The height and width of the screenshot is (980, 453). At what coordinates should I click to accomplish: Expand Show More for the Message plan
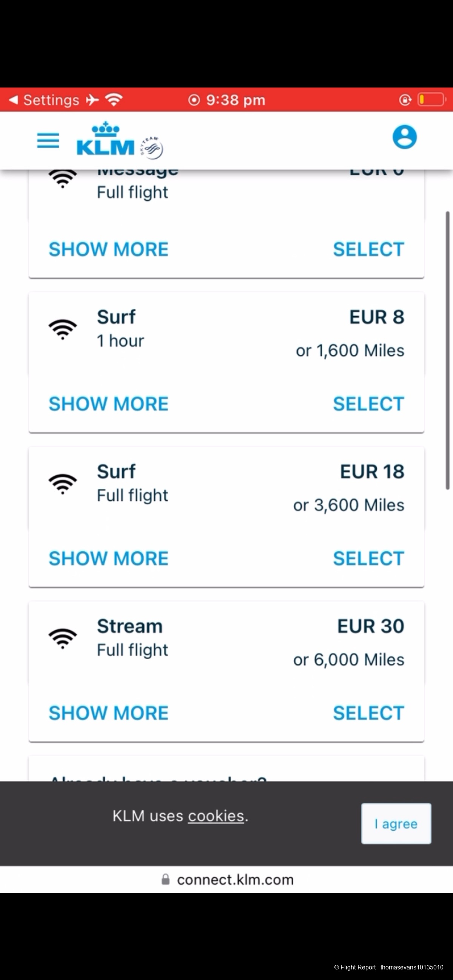click(108, 249)
